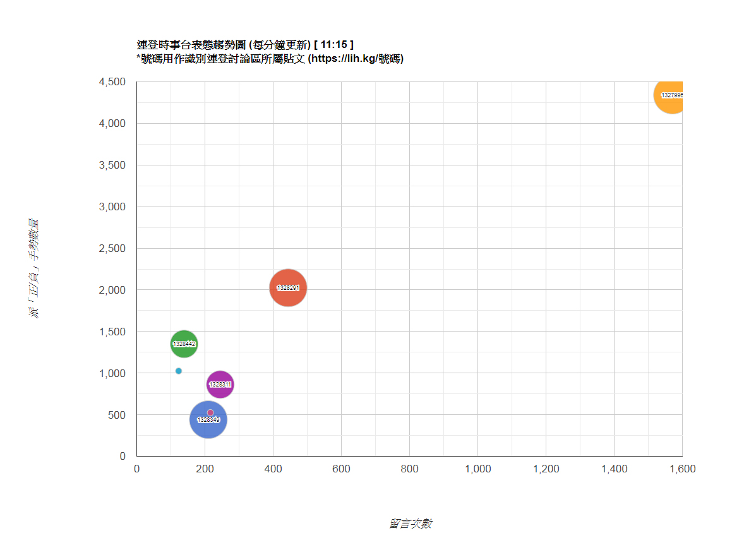Click the rotated vertical axis title

pos(33,268)
